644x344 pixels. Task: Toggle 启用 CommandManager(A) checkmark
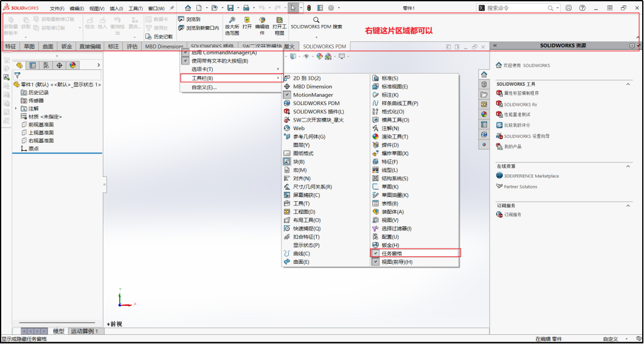click(185, 52)
